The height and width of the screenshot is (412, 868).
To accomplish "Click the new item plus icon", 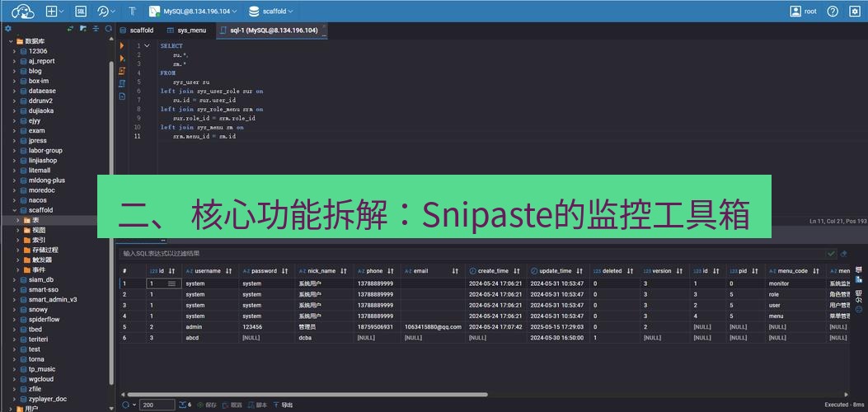I will [51, 11].
